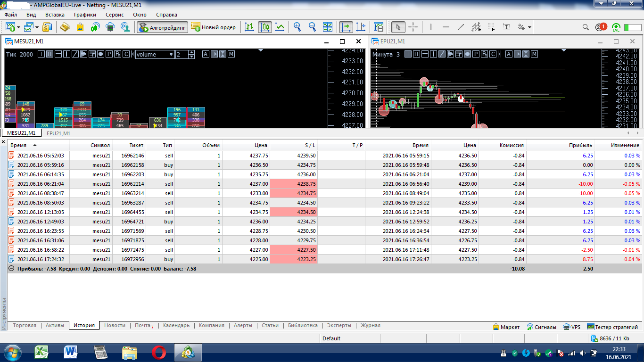
Task: Expand the new chart dropdown arrow
Action: pyautogui.click(x=18, y=27)
